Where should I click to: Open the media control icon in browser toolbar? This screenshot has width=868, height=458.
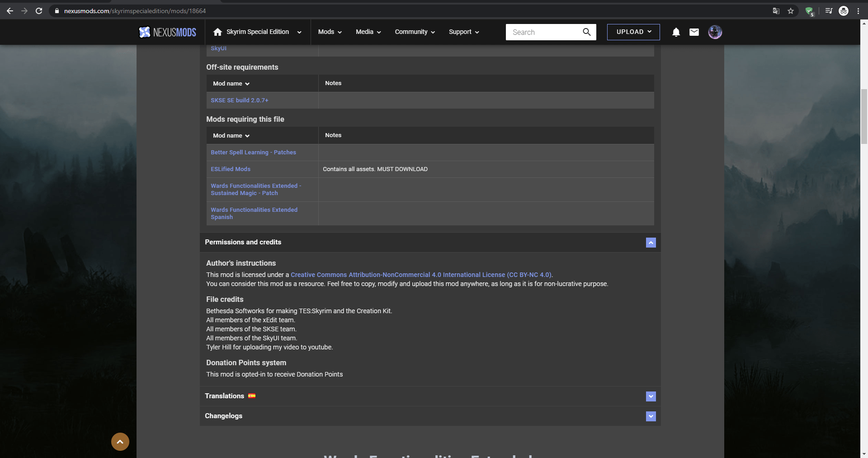point(829,11)
